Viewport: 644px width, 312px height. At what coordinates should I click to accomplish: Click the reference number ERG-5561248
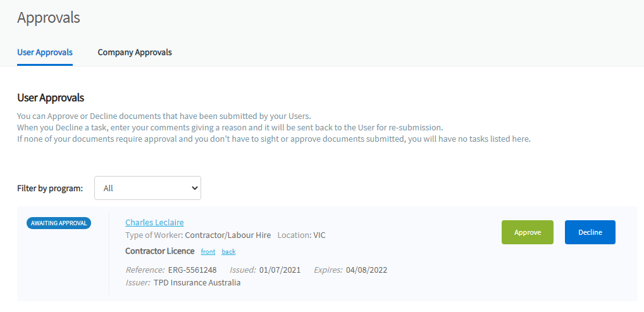click(192, 270)
